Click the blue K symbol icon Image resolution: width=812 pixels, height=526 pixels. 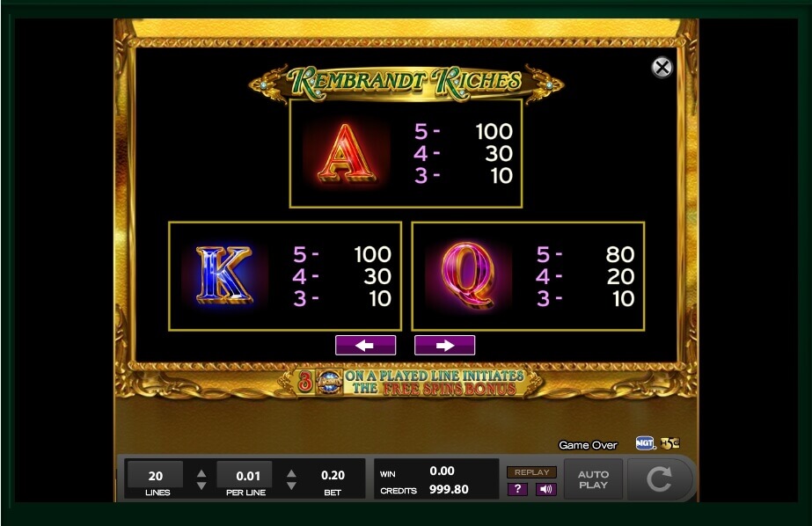click(224, 276)
